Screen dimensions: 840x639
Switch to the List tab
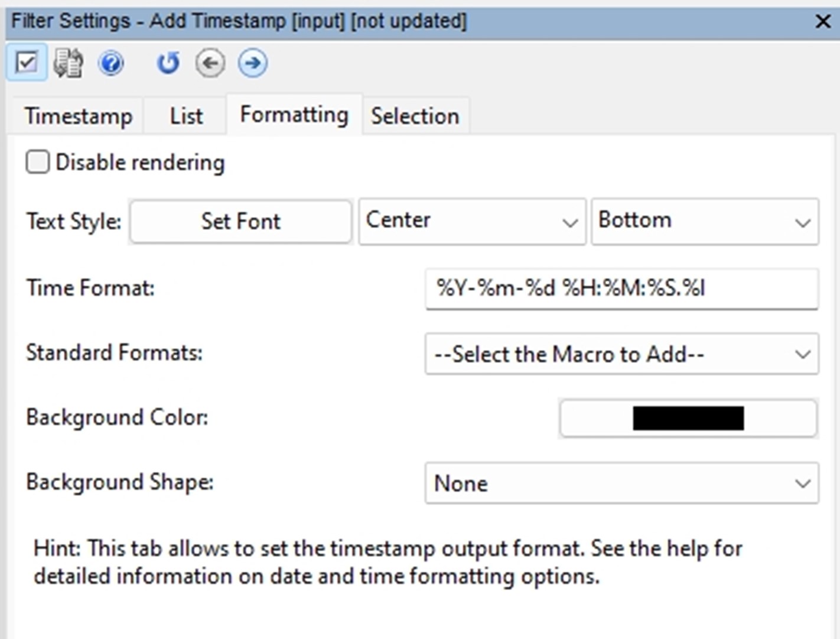point(185,115)
